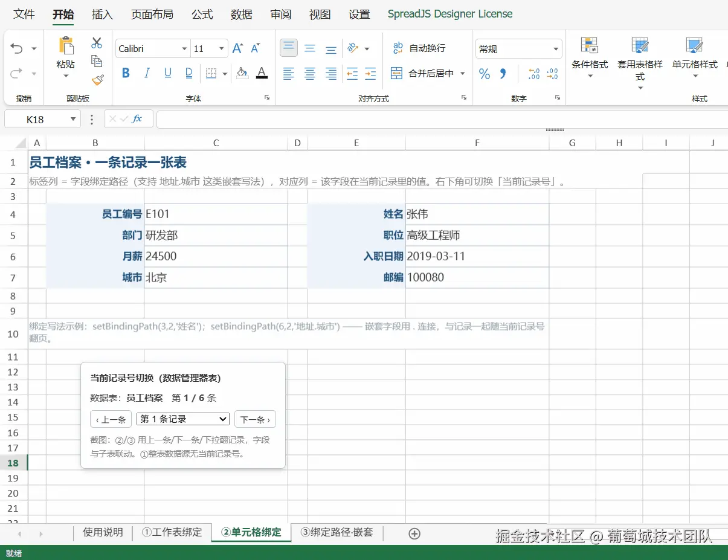Image resolution: width=728 pixels, height=560 pixels.
Task: Toggle Bold formatting
Action: (x=126, y=73)
